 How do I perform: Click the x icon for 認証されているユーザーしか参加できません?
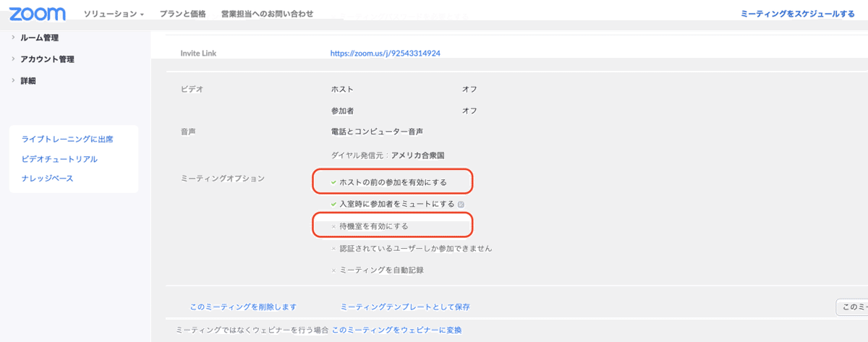pos(333,249)
